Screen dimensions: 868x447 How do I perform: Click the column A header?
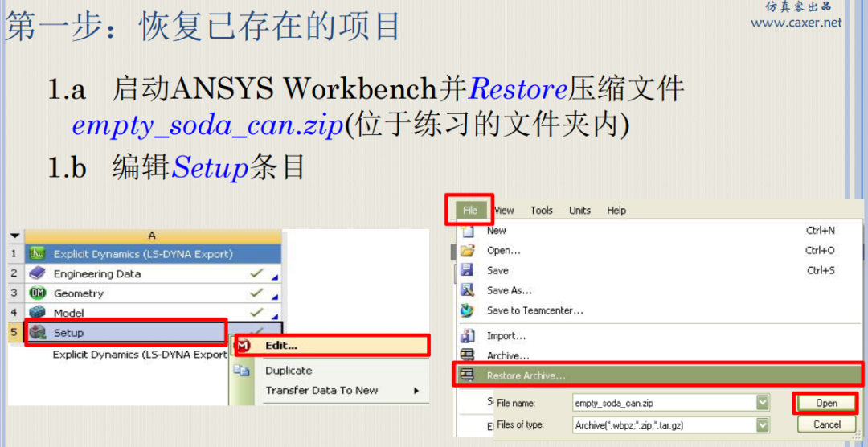pos(153,236)
